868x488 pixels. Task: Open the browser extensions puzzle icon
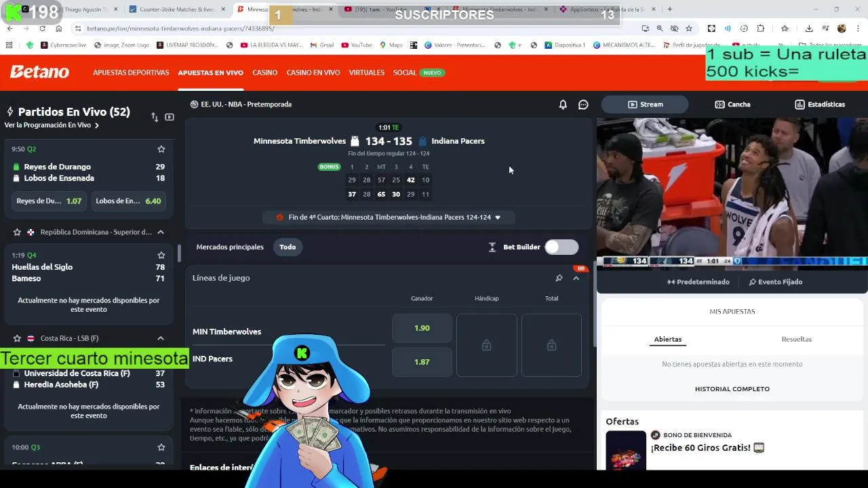pyautogui.click(x=760, y=28)
